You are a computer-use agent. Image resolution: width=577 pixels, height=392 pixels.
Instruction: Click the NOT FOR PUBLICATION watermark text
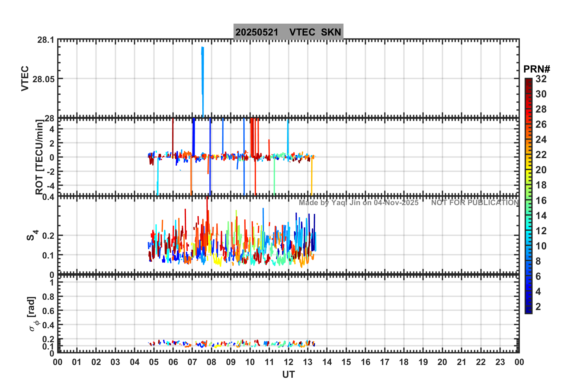tap(475, 203)
